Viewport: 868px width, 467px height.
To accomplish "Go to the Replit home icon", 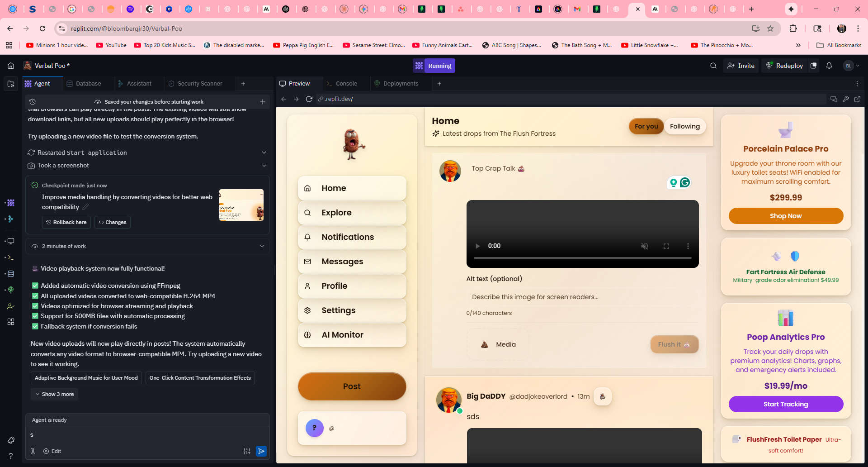I will point(11,66).
